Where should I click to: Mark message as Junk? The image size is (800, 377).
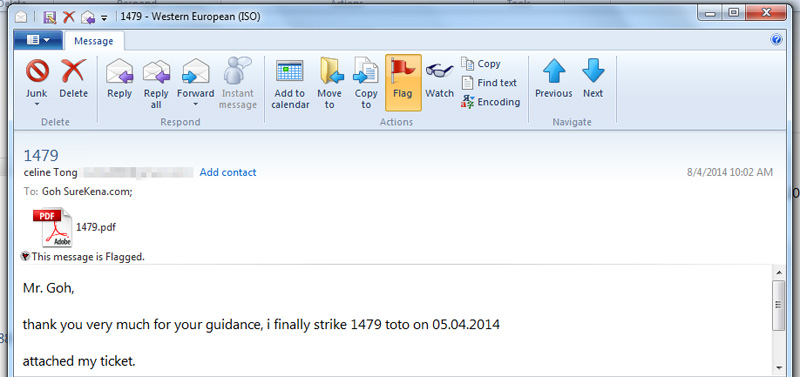pyautogui.click(x=37, y=79)
